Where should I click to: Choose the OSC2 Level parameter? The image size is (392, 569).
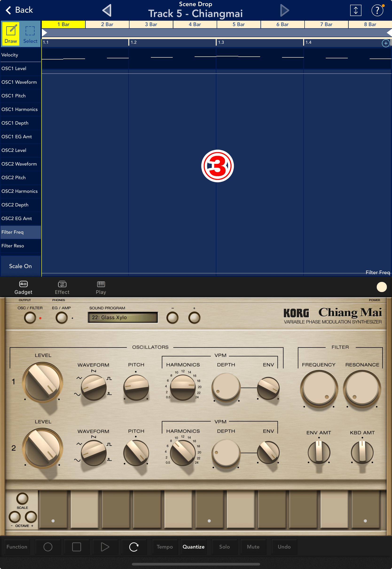(x=21, y=150)
